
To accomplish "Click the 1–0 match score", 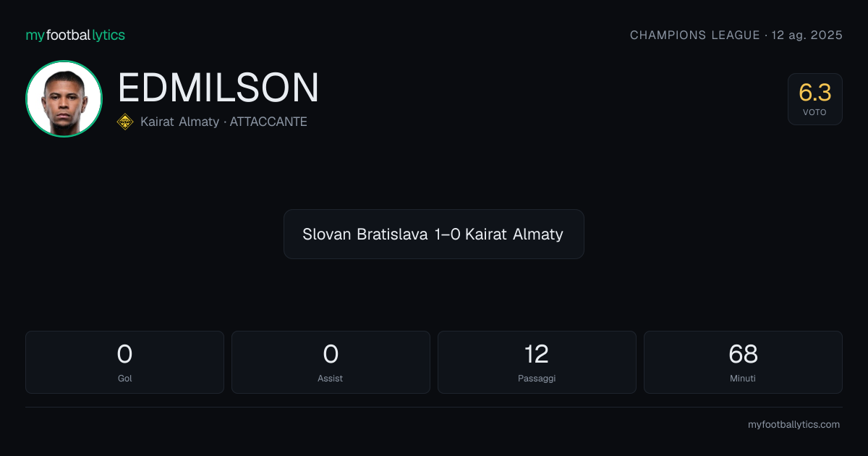I will coord(446,235).
